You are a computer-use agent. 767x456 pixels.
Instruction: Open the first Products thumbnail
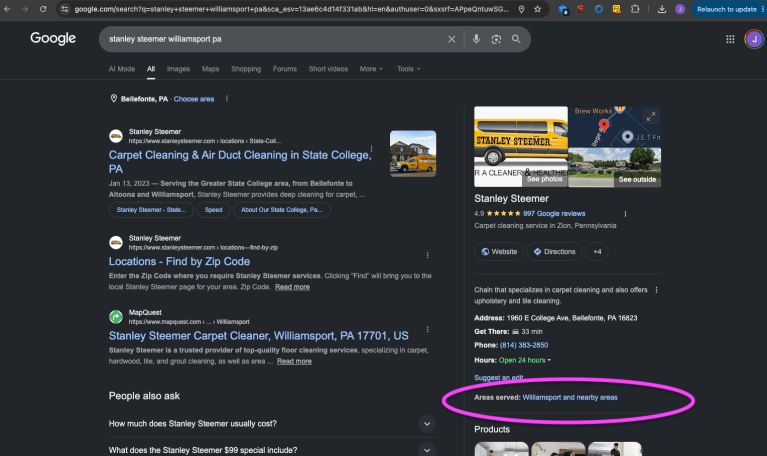(501, 449)
